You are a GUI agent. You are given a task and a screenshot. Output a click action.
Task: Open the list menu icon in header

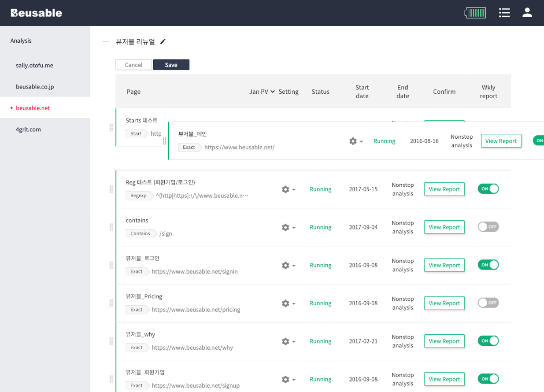click(504, 13)
